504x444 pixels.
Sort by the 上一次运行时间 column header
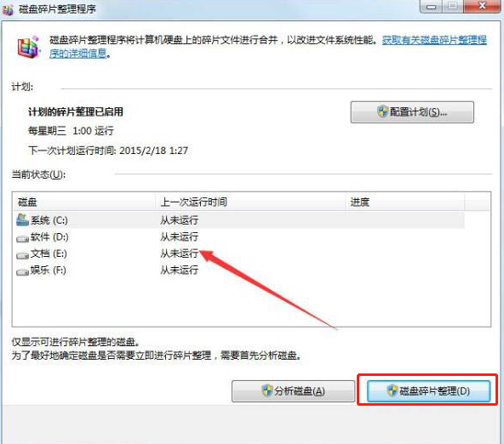tap(250, 202)
